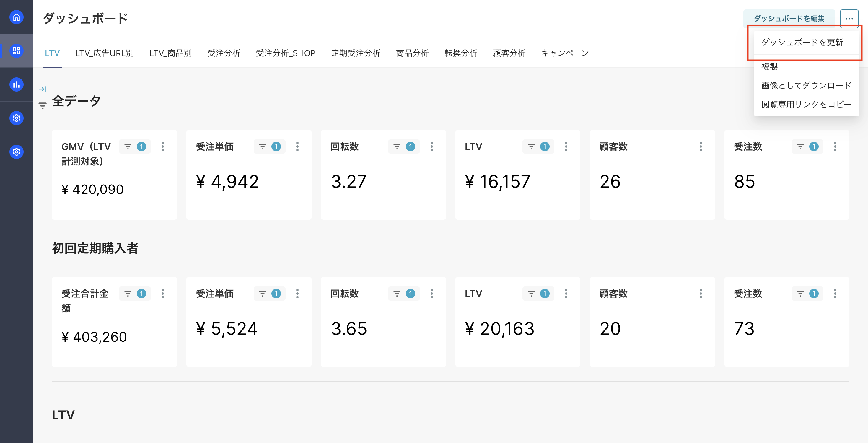Open kebab menu on 全データ 受注単価 card

point(297,146)
